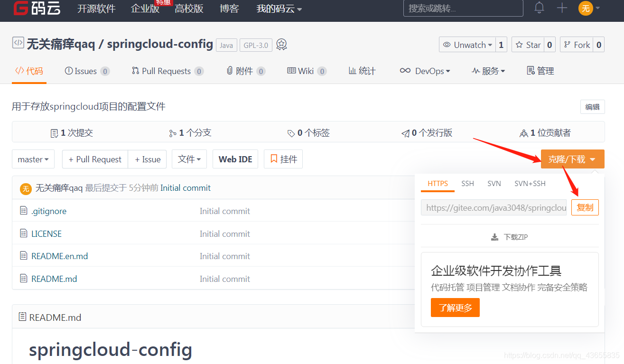Click the clone URL text field
Image resolution: width=624 pixels, height=364 pixels.
(x=494, y=207)
